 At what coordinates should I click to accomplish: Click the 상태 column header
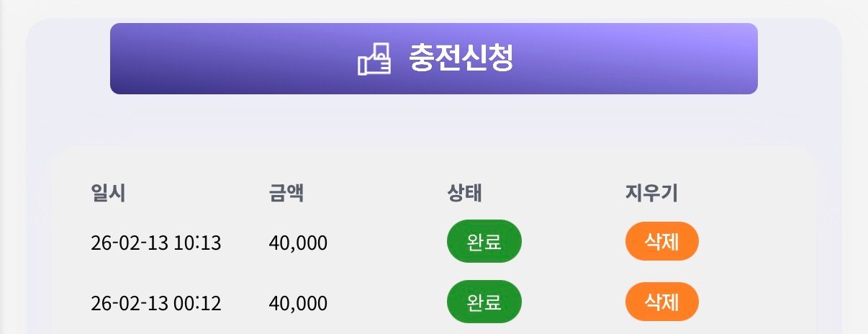(464, 193)
